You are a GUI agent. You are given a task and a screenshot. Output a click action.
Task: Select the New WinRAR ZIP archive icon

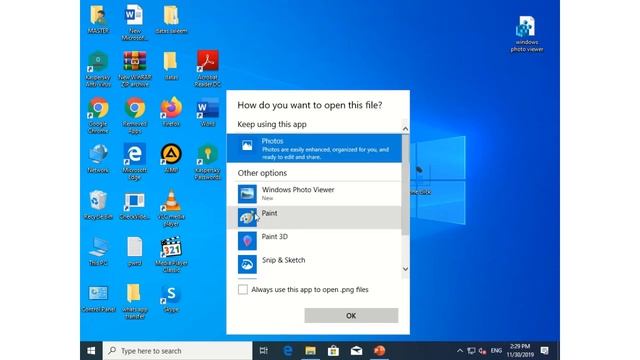[135, 69]
